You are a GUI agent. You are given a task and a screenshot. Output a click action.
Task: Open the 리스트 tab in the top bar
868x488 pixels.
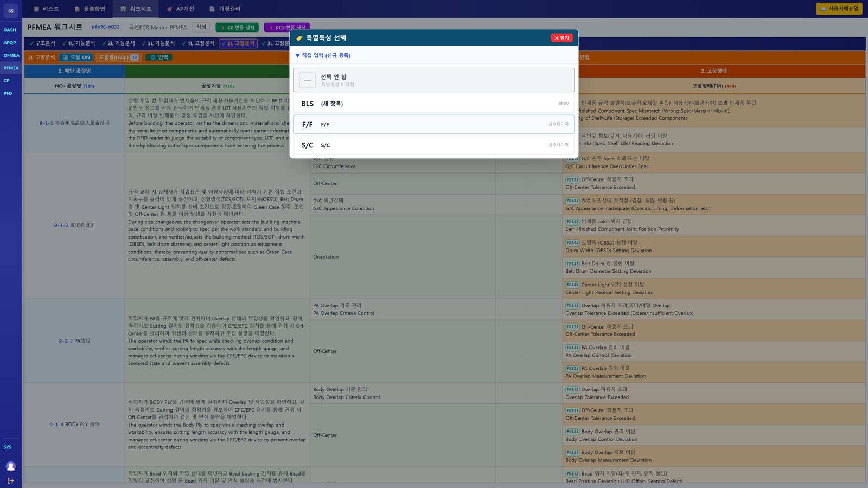click(x=46, y=9)
